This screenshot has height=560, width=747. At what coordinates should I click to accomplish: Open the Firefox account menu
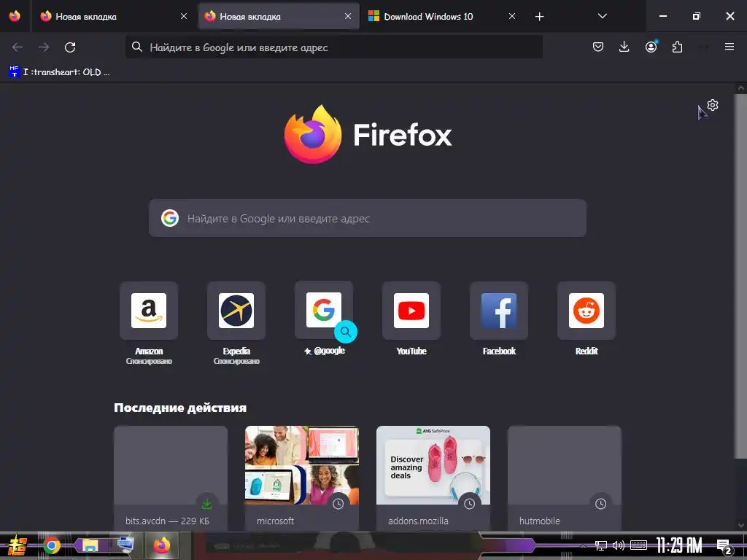pos(651,47)
